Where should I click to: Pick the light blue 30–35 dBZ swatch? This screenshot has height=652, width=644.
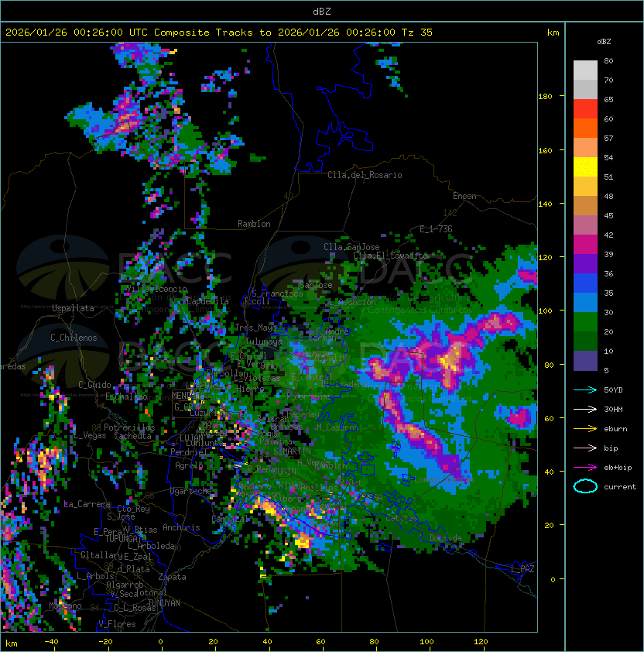click(585, 303)
